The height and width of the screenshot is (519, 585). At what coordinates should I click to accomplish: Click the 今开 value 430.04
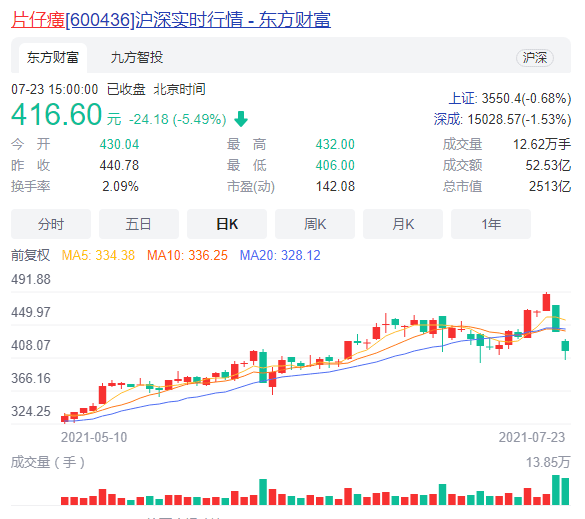119,144
